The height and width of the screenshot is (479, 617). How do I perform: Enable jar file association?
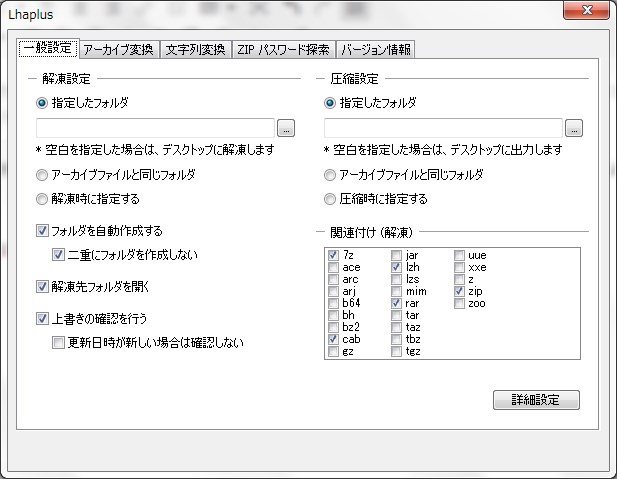point(396,255)
